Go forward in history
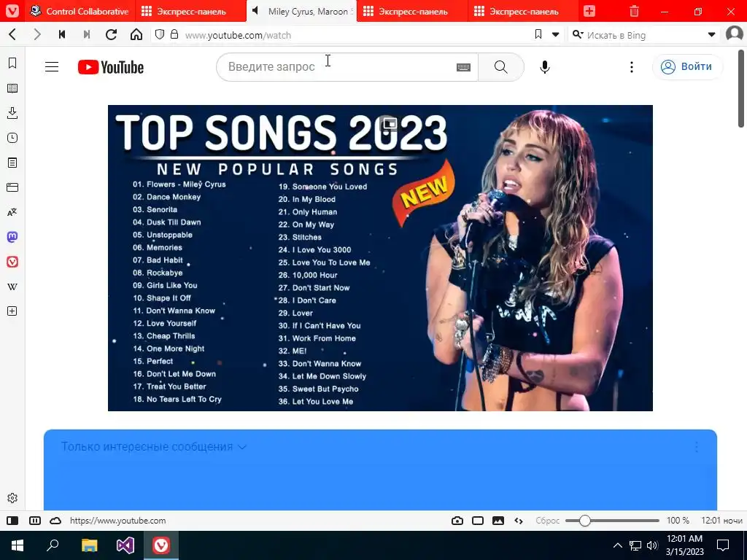The image size is (747, 560). click(x=37, y=34)
